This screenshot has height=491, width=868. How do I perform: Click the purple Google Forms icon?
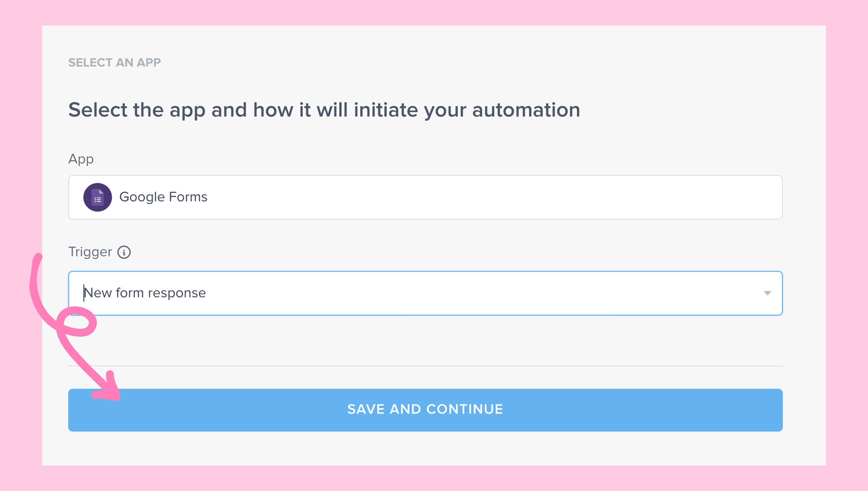(x=98, y=197)
